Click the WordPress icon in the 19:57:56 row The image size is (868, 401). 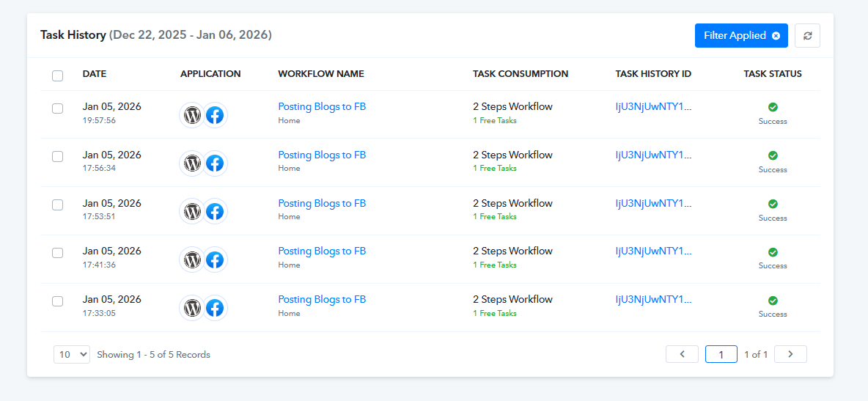[x=192, y=115]
